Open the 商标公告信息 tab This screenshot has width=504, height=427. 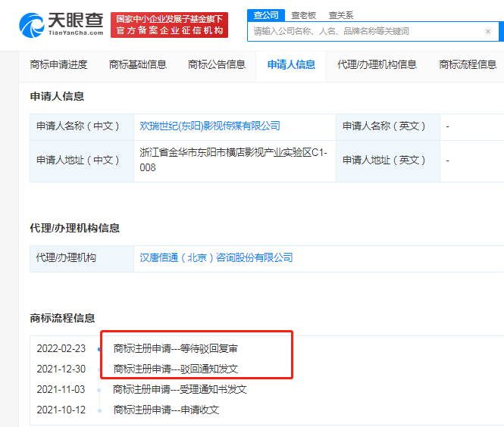pos(217,64)
